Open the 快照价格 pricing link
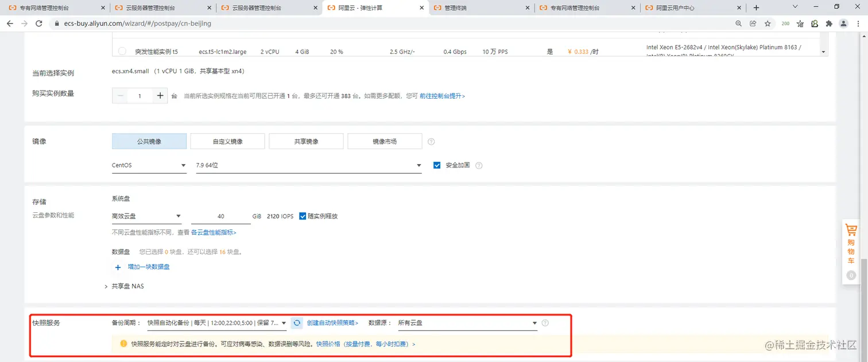868x362 pixels. point(366,344)
